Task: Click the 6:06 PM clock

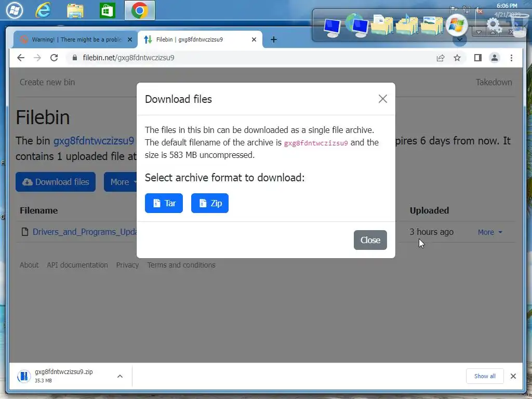Action: [x=507, y=6]
